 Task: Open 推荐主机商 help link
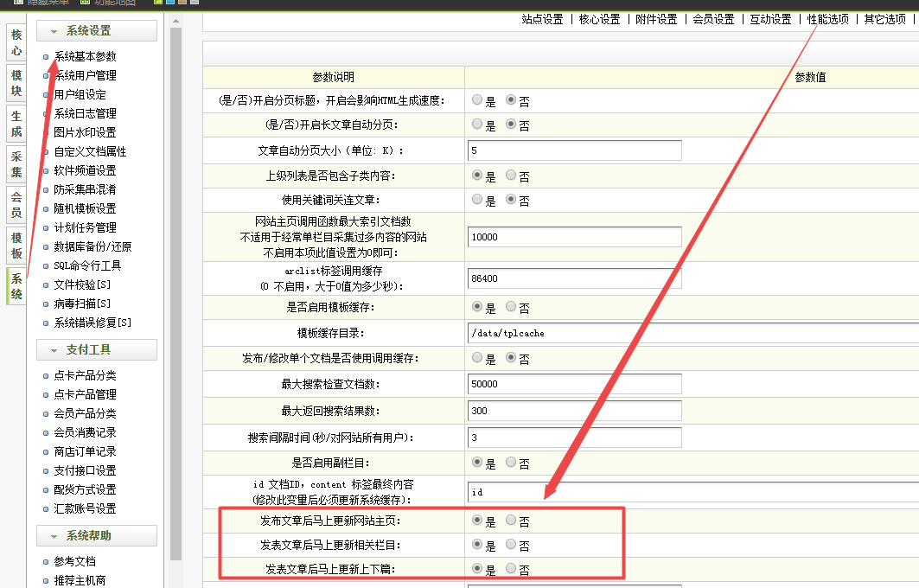(x=80, y=580)
